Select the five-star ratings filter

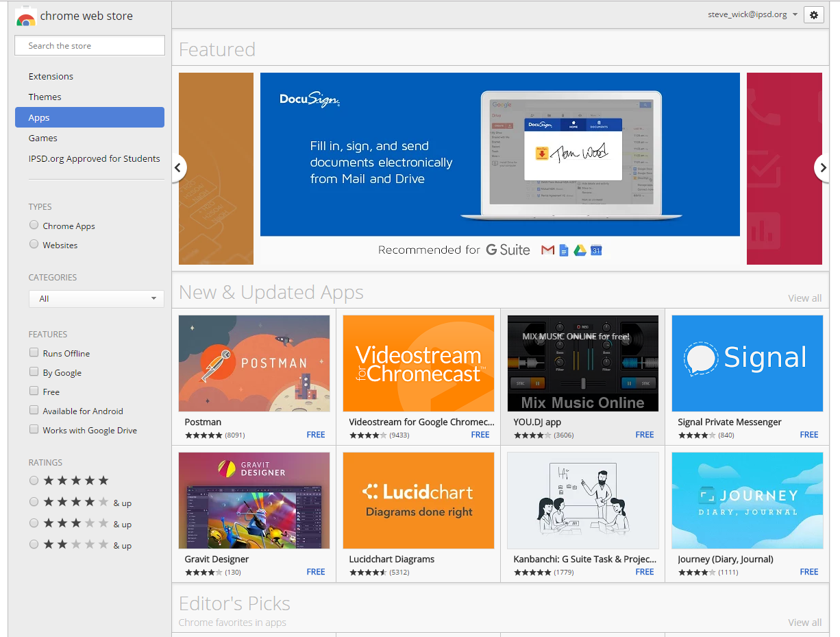point(34,480)
